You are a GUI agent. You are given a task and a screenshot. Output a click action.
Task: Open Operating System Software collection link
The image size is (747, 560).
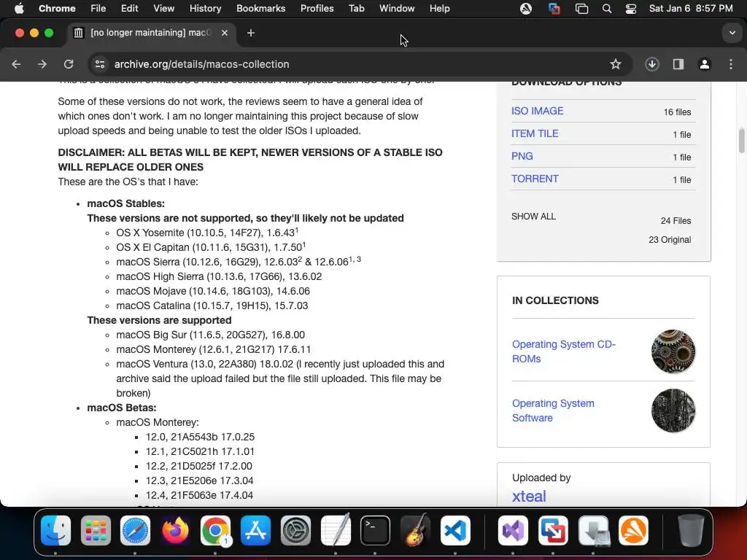[x=553, y=411]
